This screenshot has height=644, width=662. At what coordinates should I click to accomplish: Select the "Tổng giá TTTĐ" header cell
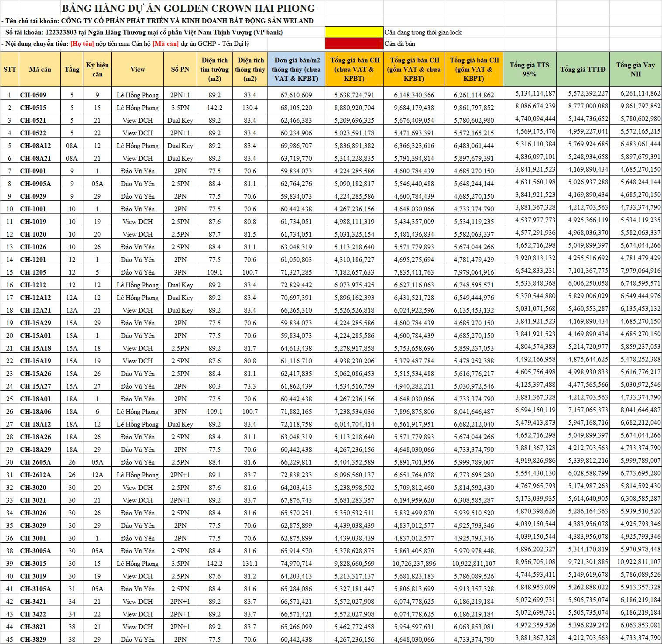click(582, 69)
